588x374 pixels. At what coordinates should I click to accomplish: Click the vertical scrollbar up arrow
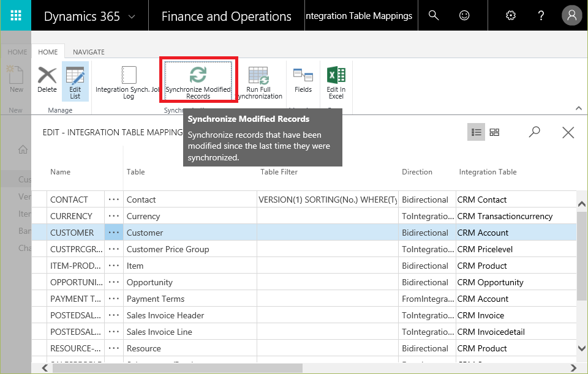pyautogui.click(x=582, y=204)
